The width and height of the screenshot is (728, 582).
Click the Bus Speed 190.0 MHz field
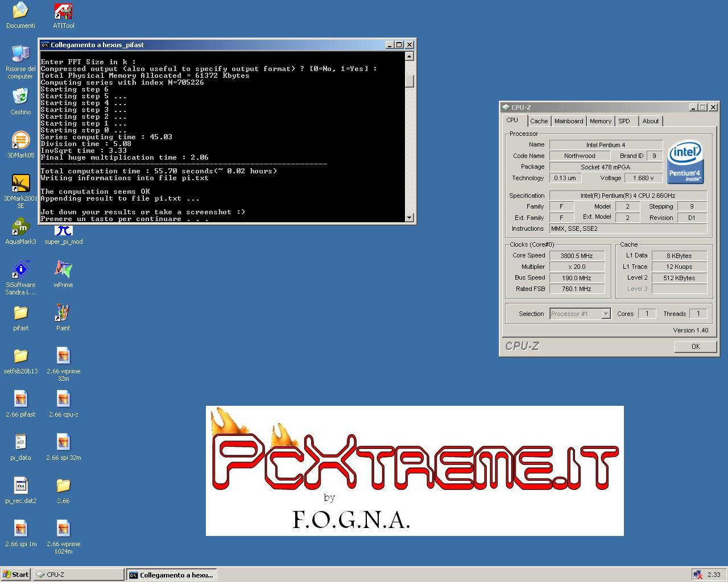click(x=577, y=278)
